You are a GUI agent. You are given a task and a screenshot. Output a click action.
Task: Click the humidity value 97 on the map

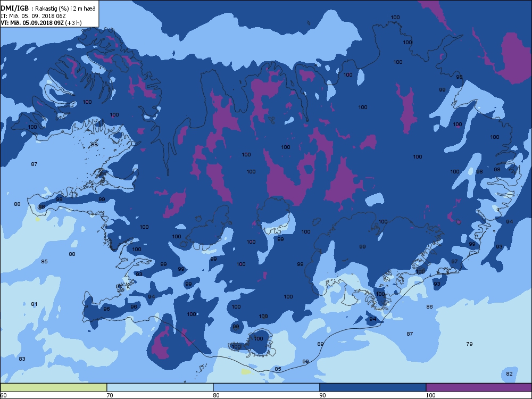[x=454, y=261]
